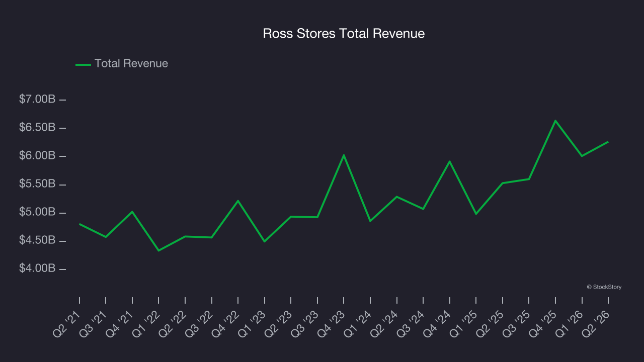Select the $4.00B y-axis label

[37, 269]
